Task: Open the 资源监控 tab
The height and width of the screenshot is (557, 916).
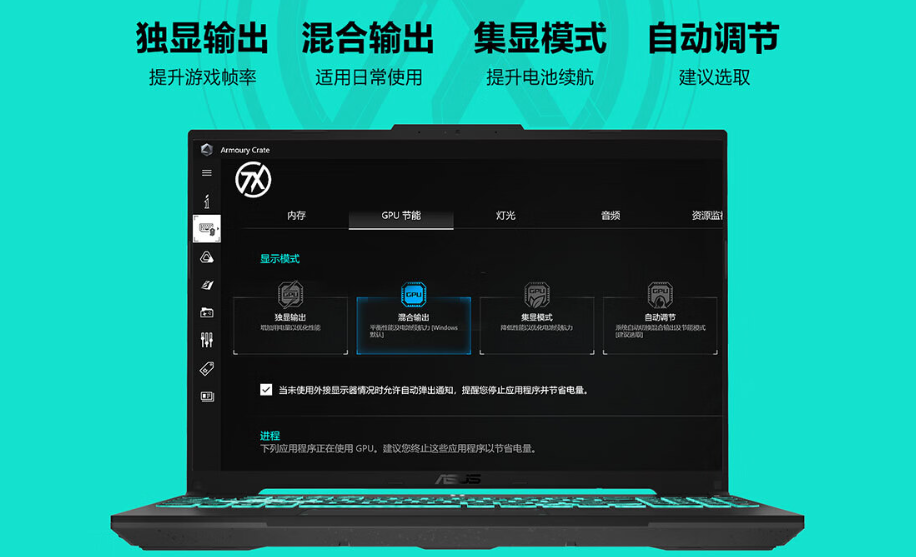Action: click(706, 215)
